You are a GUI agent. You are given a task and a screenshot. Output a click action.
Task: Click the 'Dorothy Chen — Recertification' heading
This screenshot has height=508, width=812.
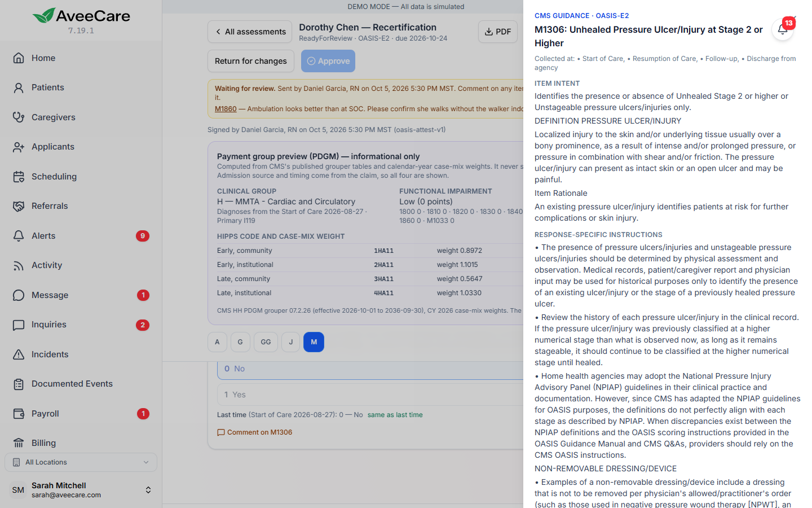point(368,27)
